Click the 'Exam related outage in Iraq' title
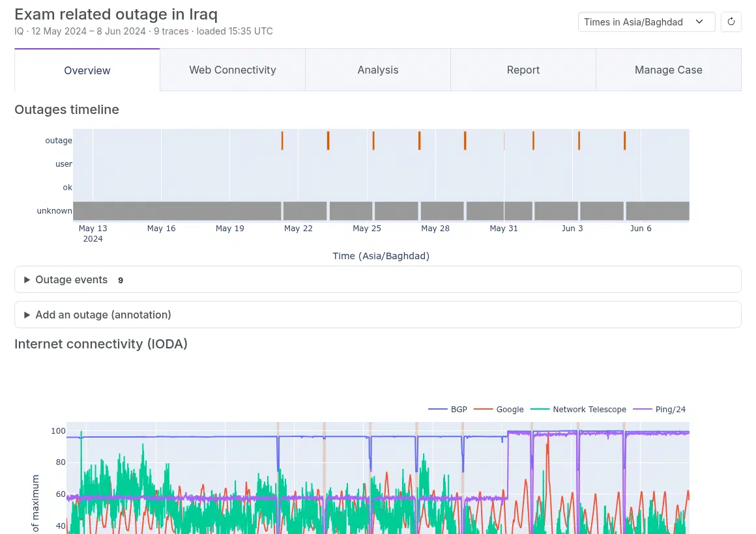Viewport: 756px width, 534px height. [x=116, y=14]
